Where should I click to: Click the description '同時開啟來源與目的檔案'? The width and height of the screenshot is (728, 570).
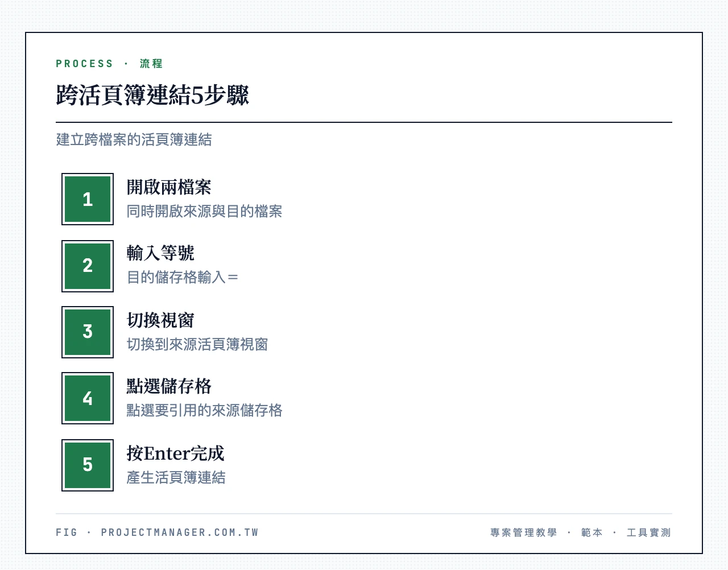tap(204, 212)
